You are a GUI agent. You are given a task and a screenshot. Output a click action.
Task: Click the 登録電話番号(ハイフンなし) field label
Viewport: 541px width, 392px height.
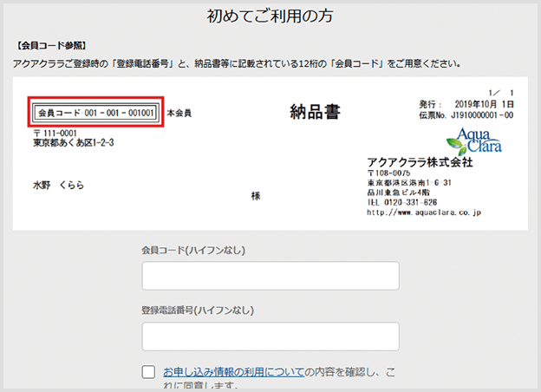tap(199, 310)
